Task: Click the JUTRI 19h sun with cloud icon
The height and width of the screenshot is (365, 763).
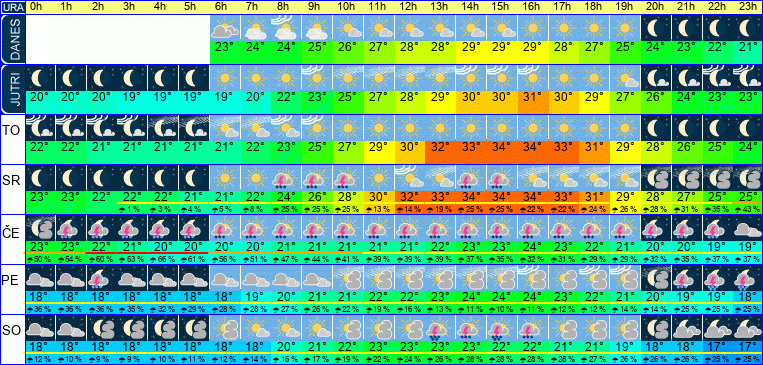Action: [626, 78]
